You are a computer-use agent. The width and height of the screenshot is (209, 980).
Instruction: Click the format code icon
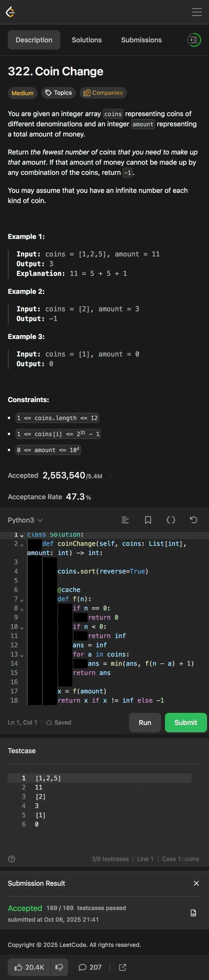coord(125,520)
